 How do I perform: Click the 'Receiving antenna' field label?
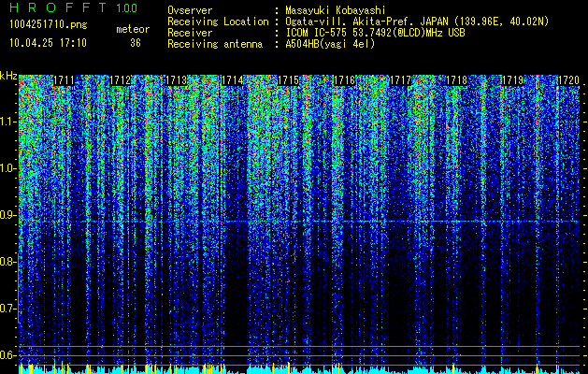click(x=215, y=44)
